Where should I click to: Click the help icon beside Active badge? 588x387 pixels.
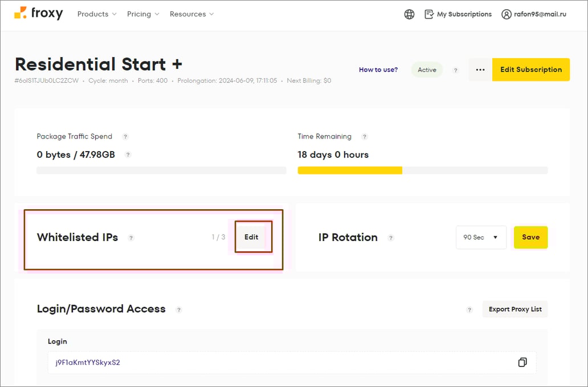click(455, 70)
